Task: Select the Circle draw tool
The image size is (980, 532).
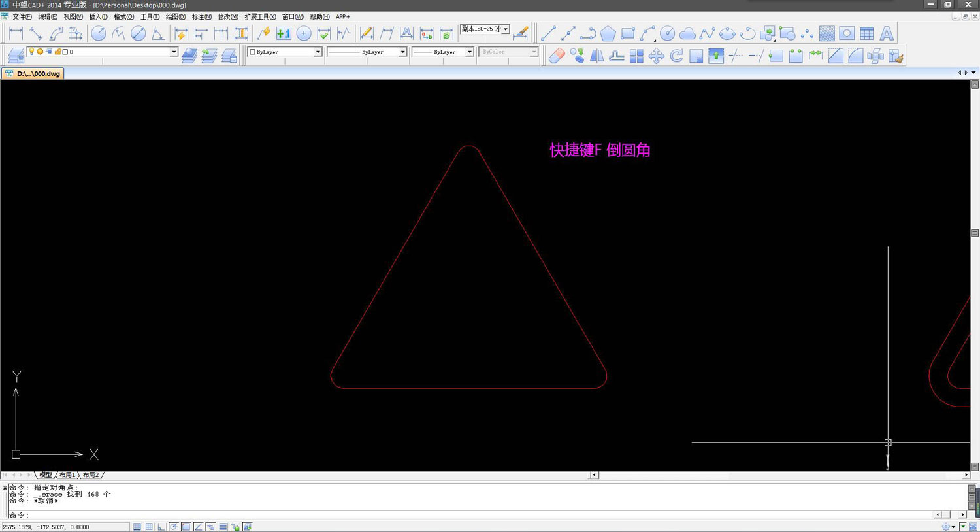Action: click(668, 33)
